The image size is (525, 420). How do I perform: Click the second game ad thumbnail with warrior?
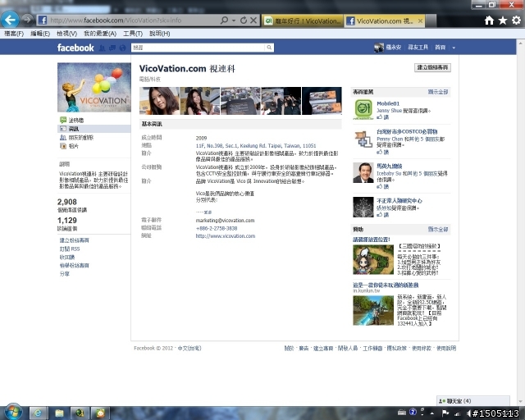tap(373, 310)
